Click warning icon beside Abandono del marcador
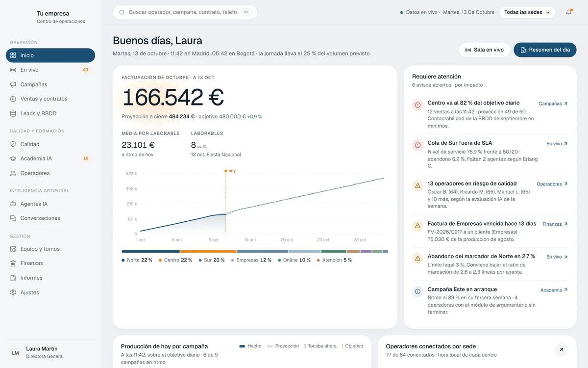This screenshot has height=368, width=588. click(x=417, y=258)
